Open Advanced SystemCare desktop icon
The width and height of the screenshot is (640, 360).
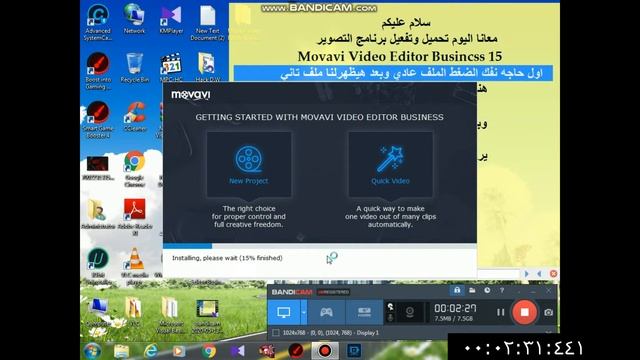(x=98, y=22)
